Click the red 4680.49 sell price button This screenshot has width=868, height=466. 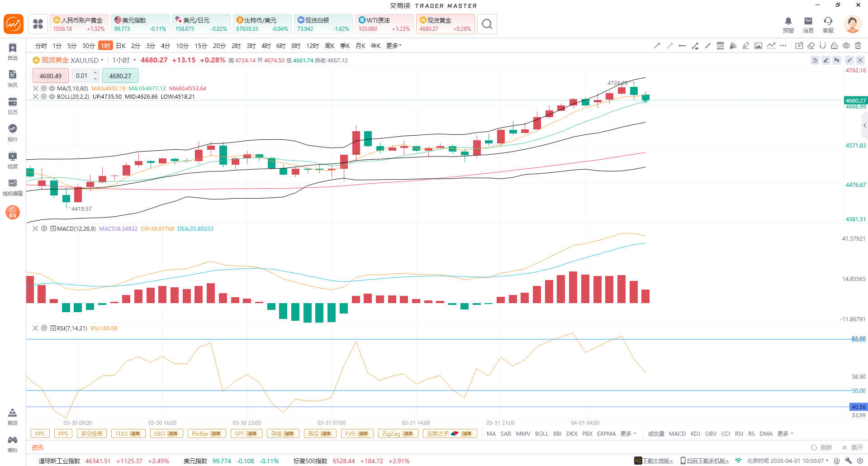click(51, 76)
